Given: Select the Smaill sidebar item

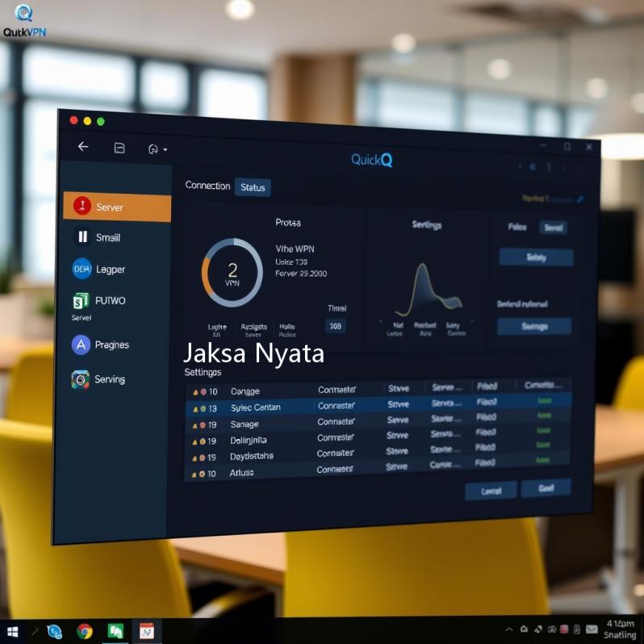Looking at the screenshot, I should pos(107,237).
